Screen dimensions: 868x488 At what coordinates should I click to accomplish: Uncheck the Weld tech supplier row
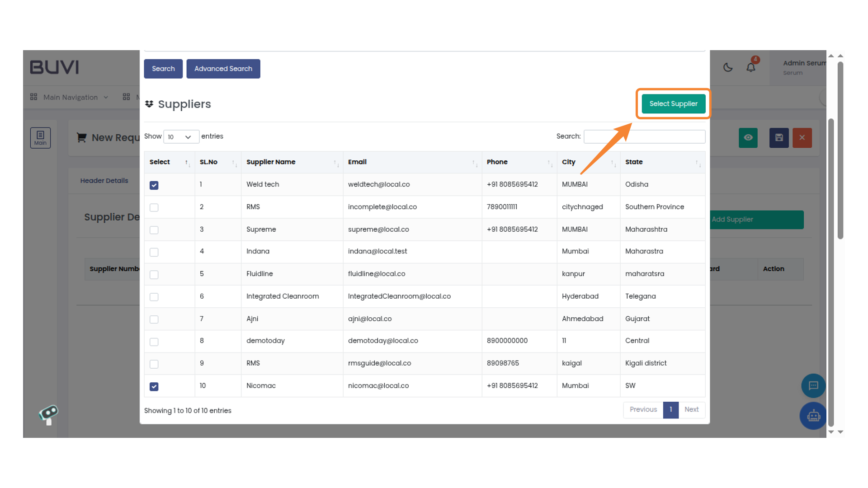coord(154,185)
